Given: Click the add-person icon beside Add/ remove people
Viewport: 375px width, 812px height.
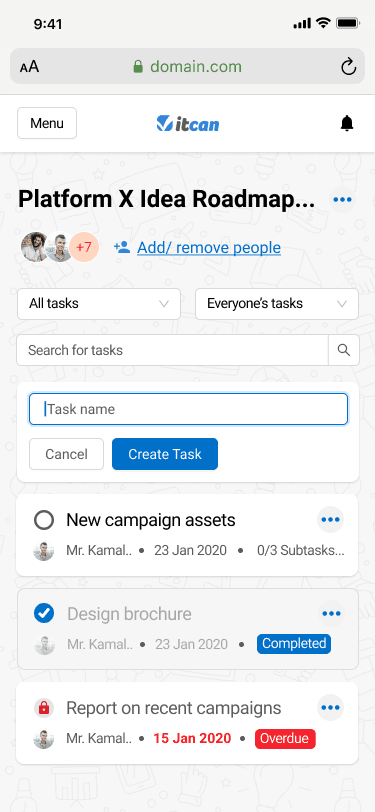Looking at the screenshot, I should click(x=122, y=247).
